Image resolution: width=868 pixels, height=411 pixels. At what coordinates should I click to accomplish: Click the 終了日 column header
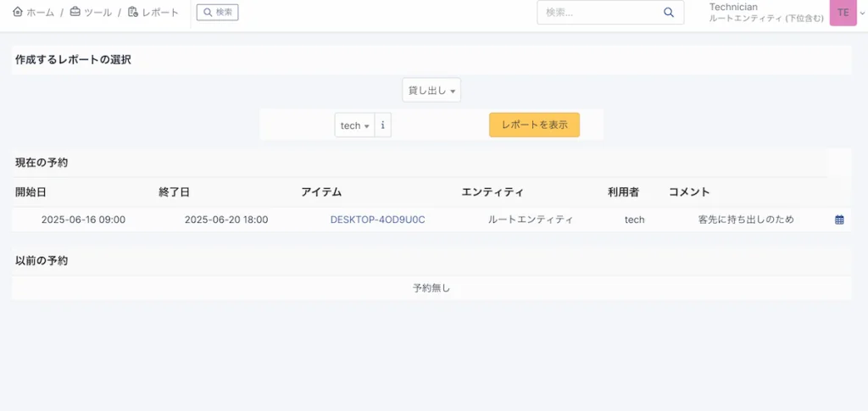(174, 192)
